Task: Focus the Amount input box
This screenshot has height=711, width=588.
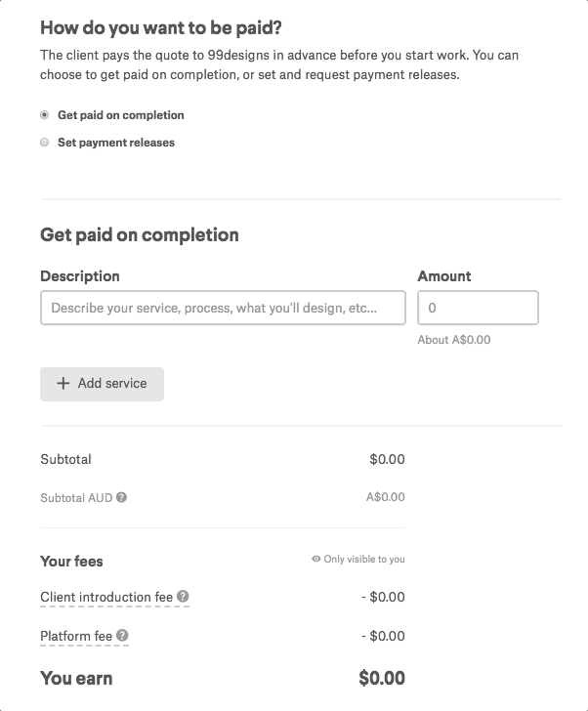Action: click(x=478, y=308)
